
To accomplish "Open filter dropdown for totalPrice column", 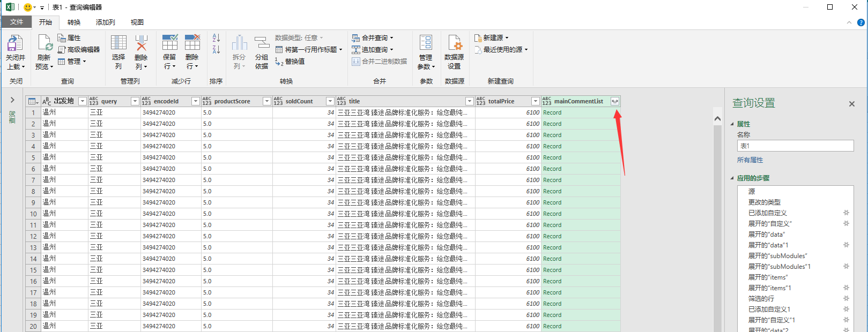I will [535, 101].
